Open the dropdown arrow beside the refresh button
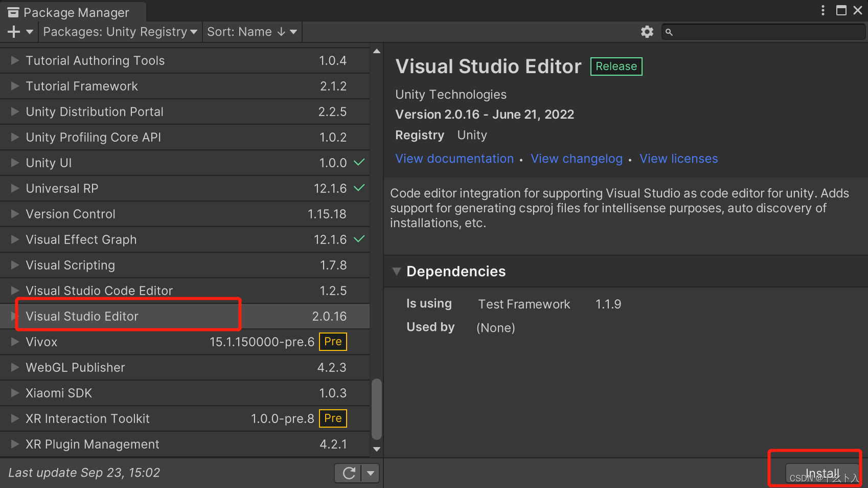This screenshot has height=488, width=868. pyautogui.click(x=371, y=473)
